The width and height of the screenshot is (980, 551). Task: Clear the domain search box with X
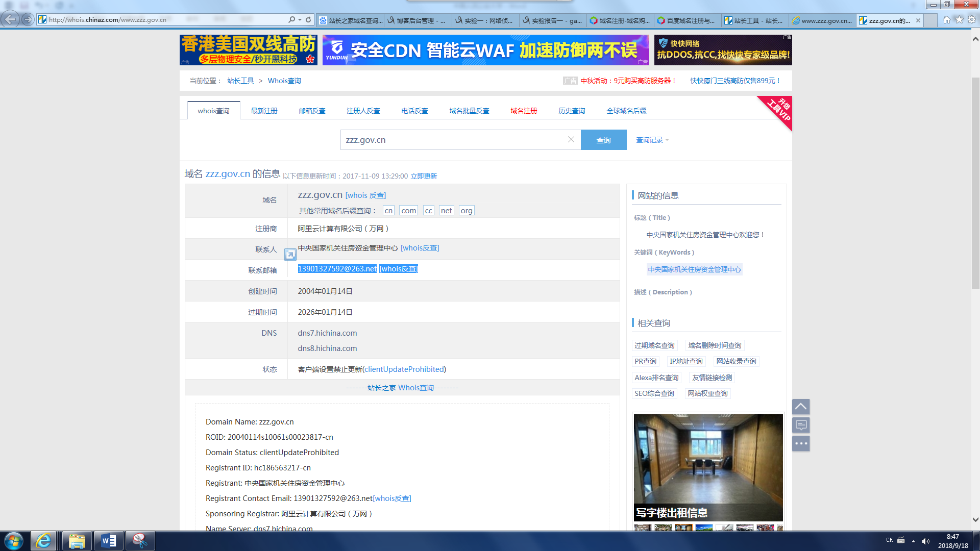coord(571,139)
